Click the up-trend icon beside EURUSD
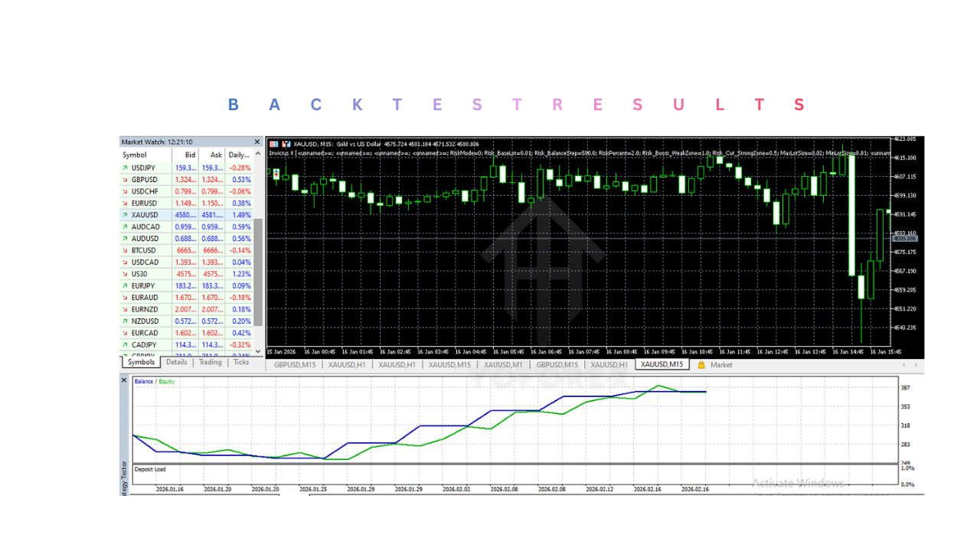Image resolution: width=980 pixels, height=551 pixels. tap(125, 203)
